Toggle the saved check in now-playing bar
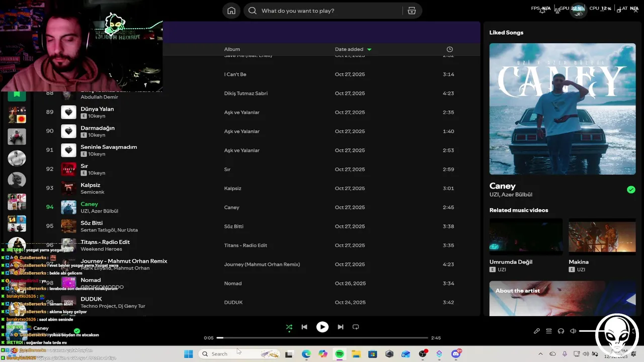This screenshot has width=644, height=362. pyautogui.click(x=77, y=331)
